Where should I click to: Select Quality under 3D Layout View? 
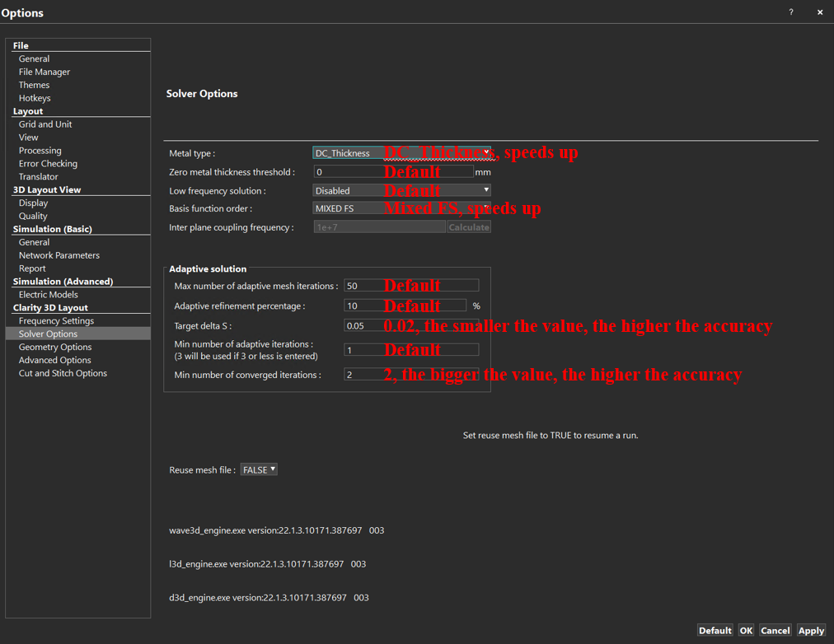pyautogui.click(x=33, y=216)
